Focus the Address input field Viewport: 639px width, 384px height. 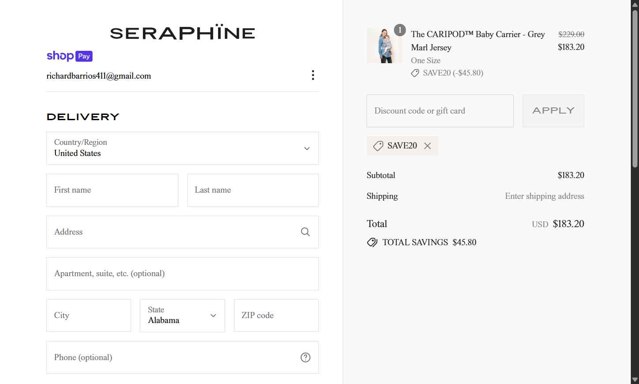(x=183, y=232)
